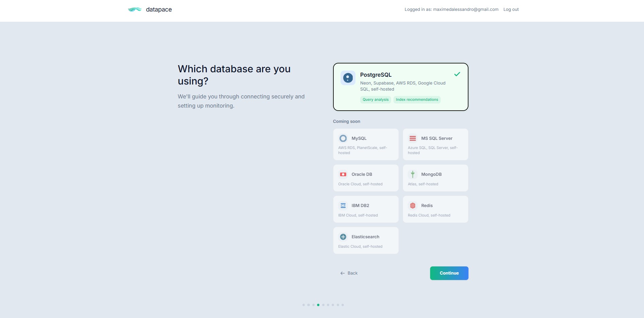Click the Redis hexagon icon
This screenshot has height=318, width=644.
[x=412, y=205]
